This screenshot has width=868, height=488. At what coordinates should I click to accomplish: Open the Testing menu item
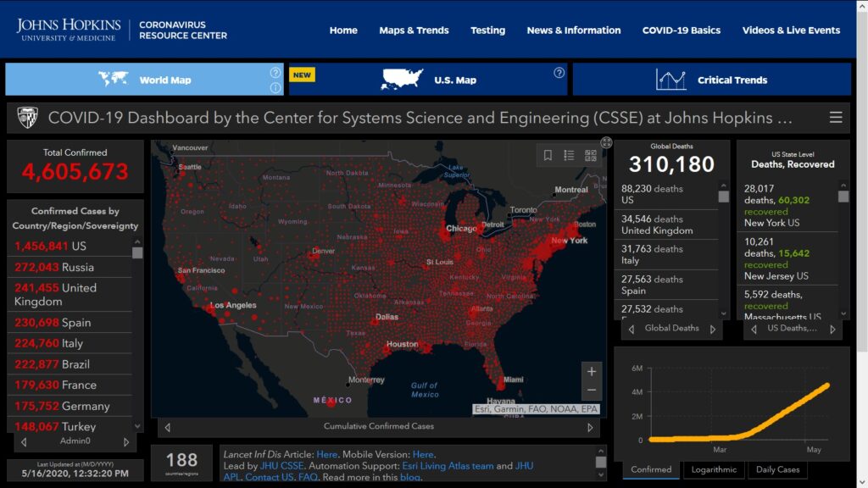(487, 30)
